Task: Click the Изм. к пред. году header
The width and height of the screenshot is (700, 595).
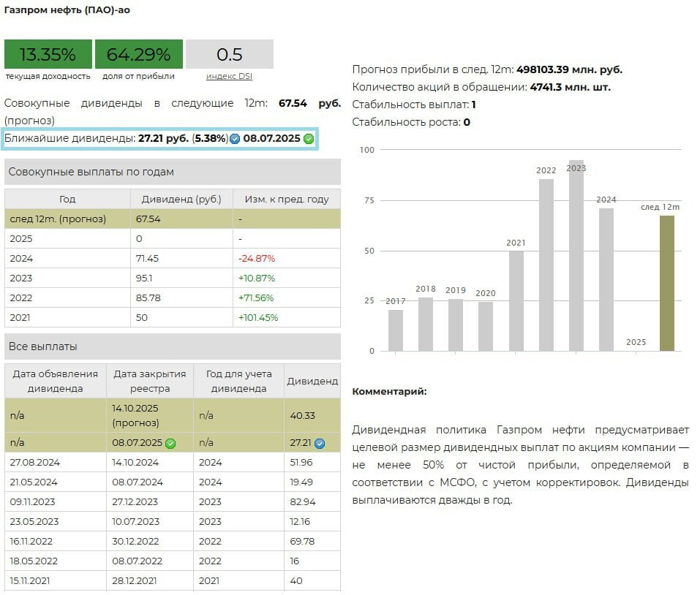Action: (286, 199)
